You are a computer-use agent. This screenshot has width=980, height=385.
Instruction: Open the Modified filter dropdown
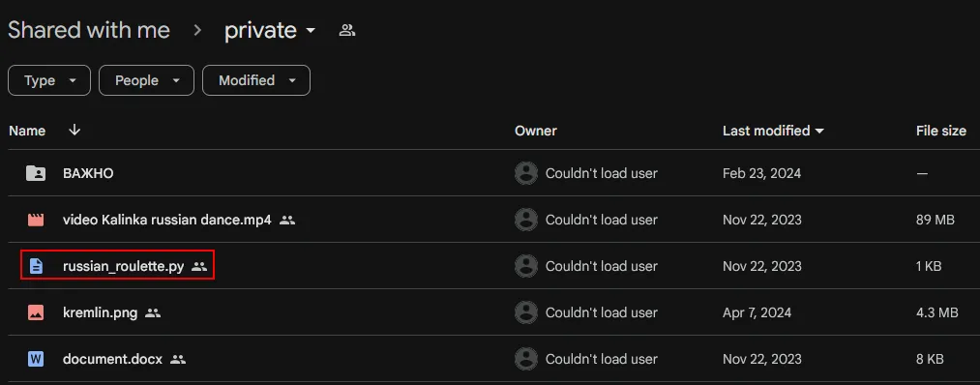click(256, 80)
